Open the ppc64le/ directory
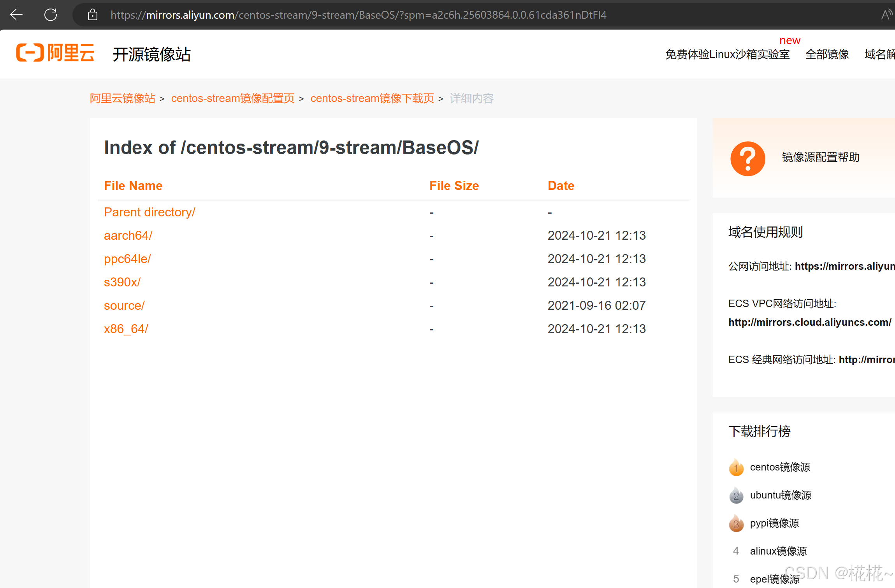895x588 pixels. click(x=127, y=259)
